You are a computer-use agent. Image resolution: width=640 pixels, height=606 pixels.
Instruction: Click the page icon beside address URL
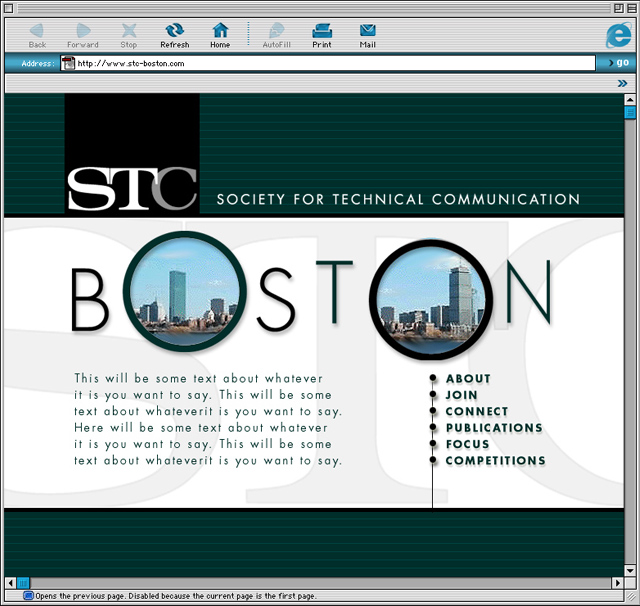click(x=68, y=63)
